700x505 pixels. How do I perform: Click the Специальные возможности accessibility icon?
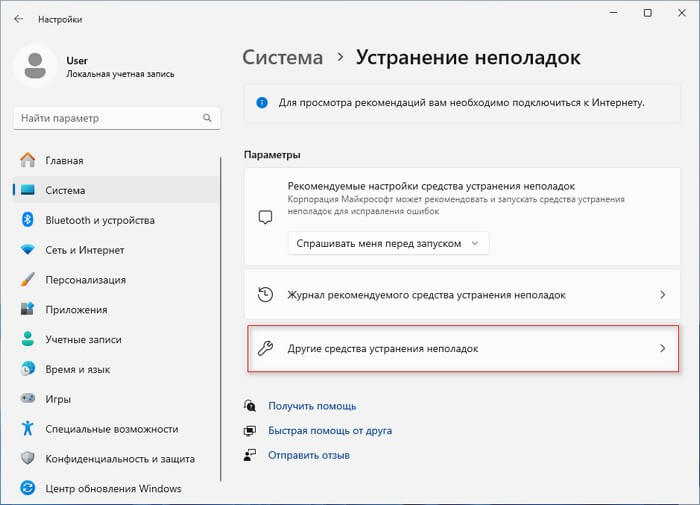click(x=28, y=428)
